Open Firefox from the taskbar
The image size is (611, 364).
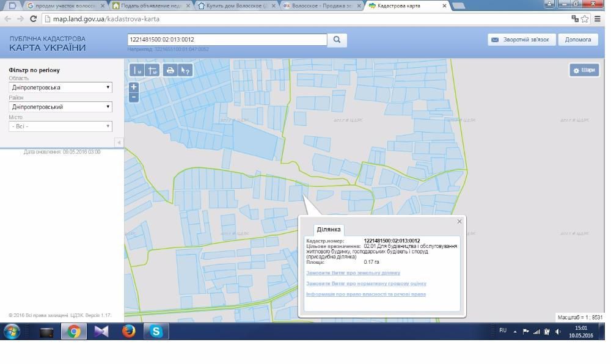(128, 332)
